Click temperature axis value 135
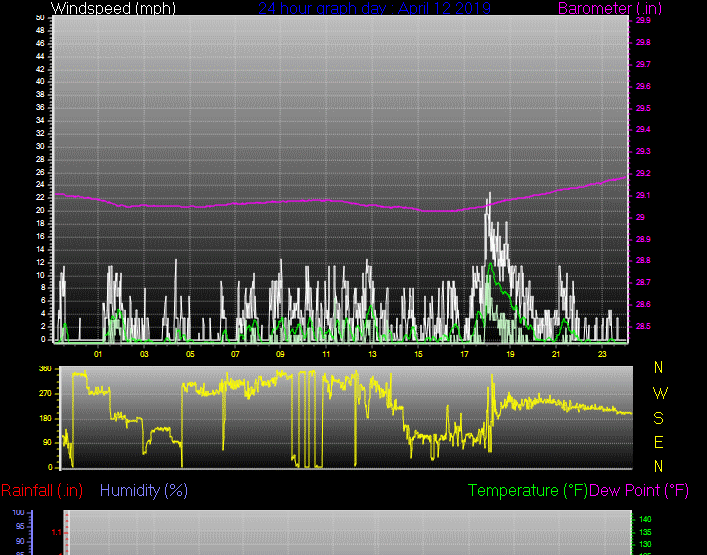Image resolution: width=707 pixels, height=555 pixels. [645, 532]
